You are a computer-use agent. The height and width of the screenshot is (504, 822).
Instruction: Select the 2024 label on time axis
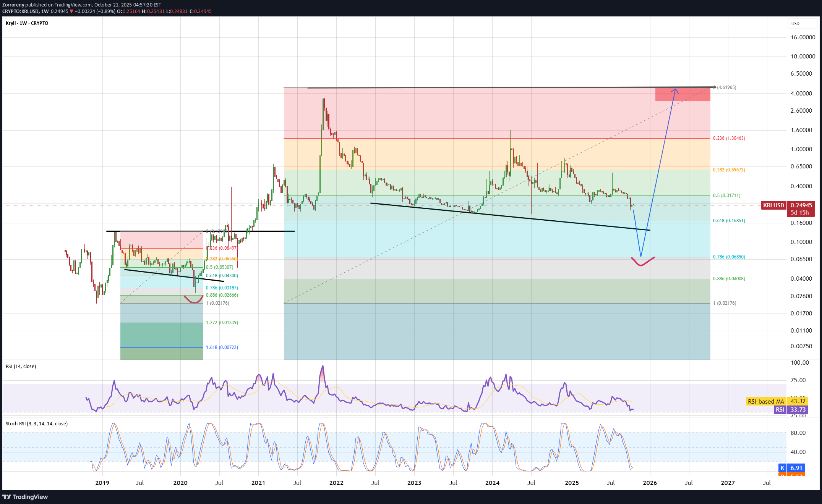[x=492, y=483]
